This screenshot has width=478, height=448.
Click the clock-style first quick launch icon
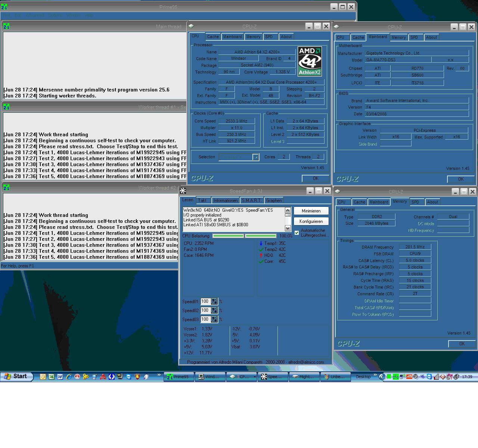coord(43,377)
